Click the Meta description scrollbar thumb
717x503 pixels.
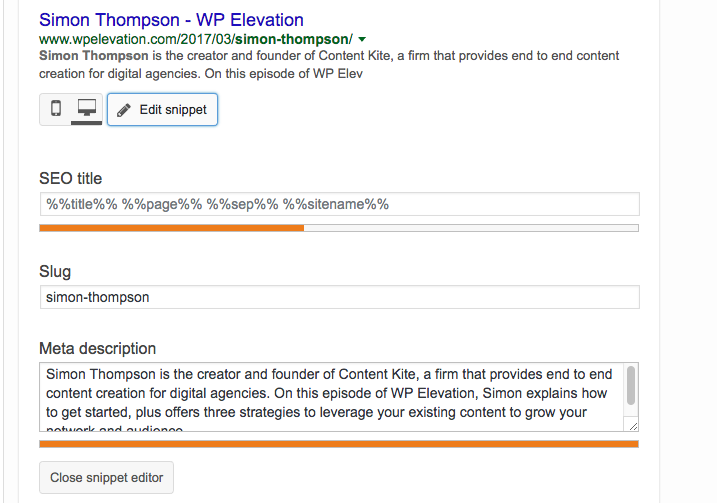point(631,385)
